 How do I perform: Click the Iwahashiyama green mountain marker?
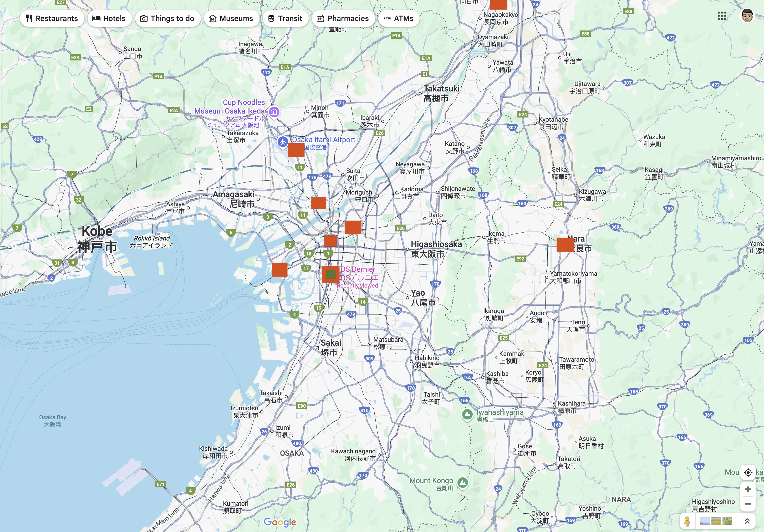pos(467,414)
